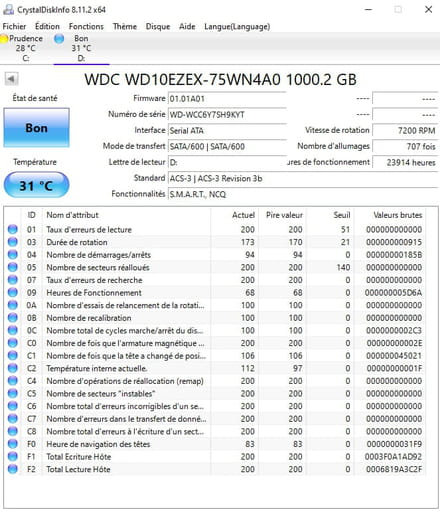
Task: Open the Aide menu
Action: tap(187, 26)
